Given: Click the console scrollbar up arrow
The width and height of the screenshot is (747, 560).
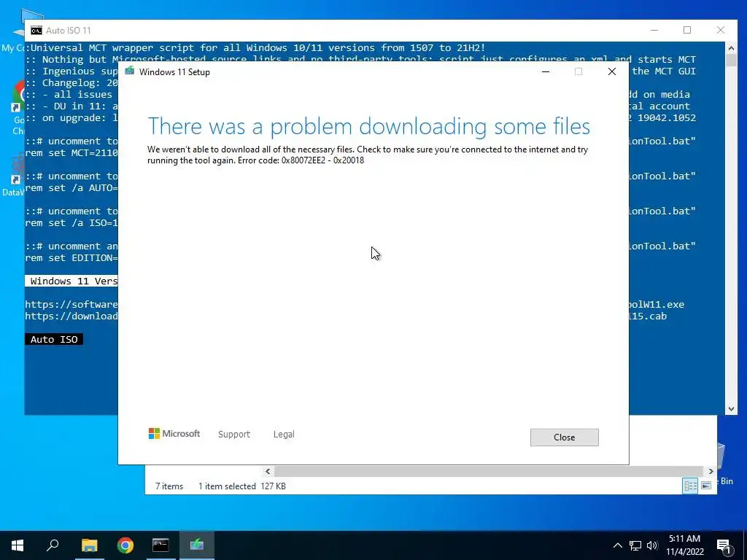Looking at the screenshot, I should [731, 47].
